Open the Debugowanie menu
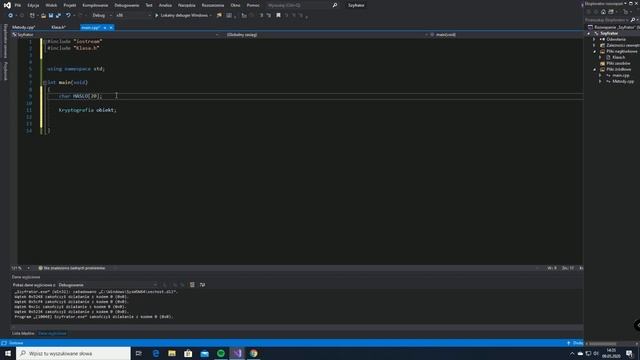The width and height of the screenshot is (640, 360). click(x=127, y=5)
